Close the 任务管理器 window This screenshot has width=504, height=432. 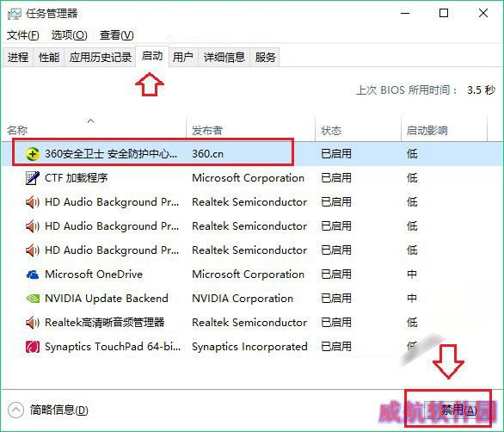[x=483, y=13]
